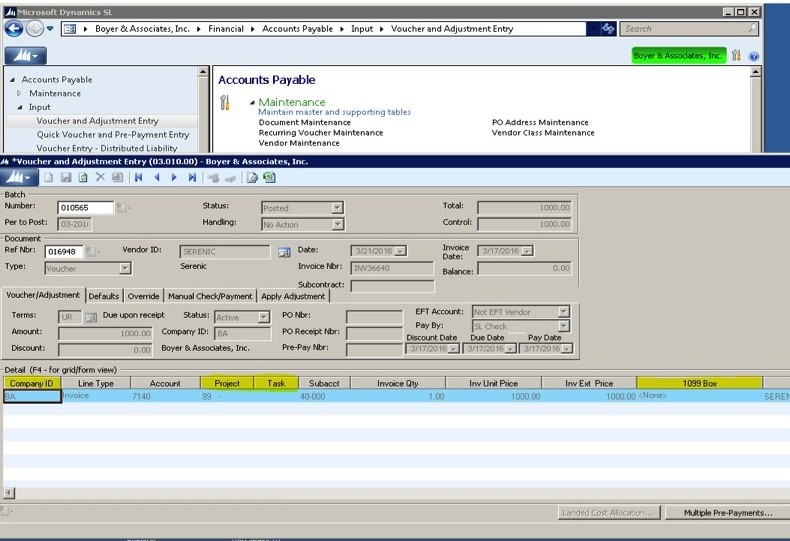Switch to the Voucher/Adjustment tab
The height and width of the screenshot is (541, 790).
[43, 295]
